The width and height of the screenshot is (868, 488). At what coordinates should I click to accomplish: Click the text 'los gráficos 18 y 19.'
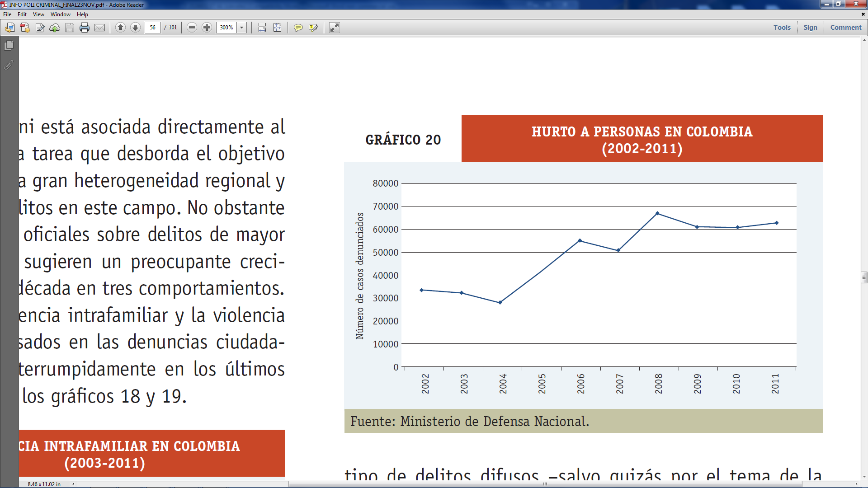coord(104,397)
